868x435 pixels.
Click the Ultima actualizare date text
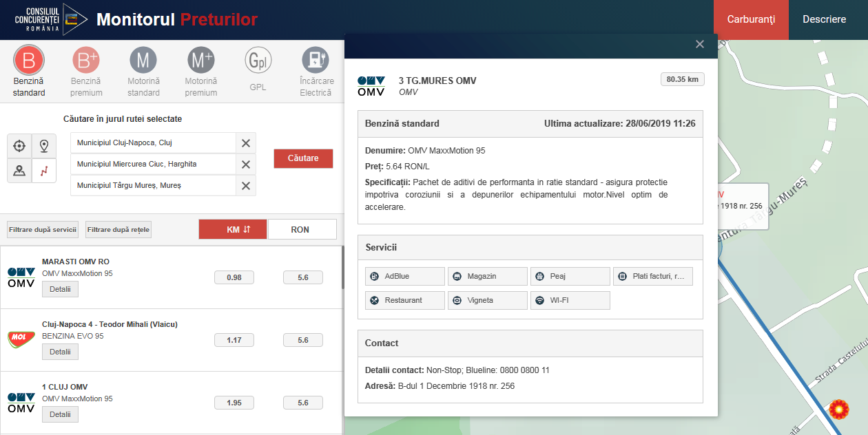pyautogui.click(x=620, y=124)
